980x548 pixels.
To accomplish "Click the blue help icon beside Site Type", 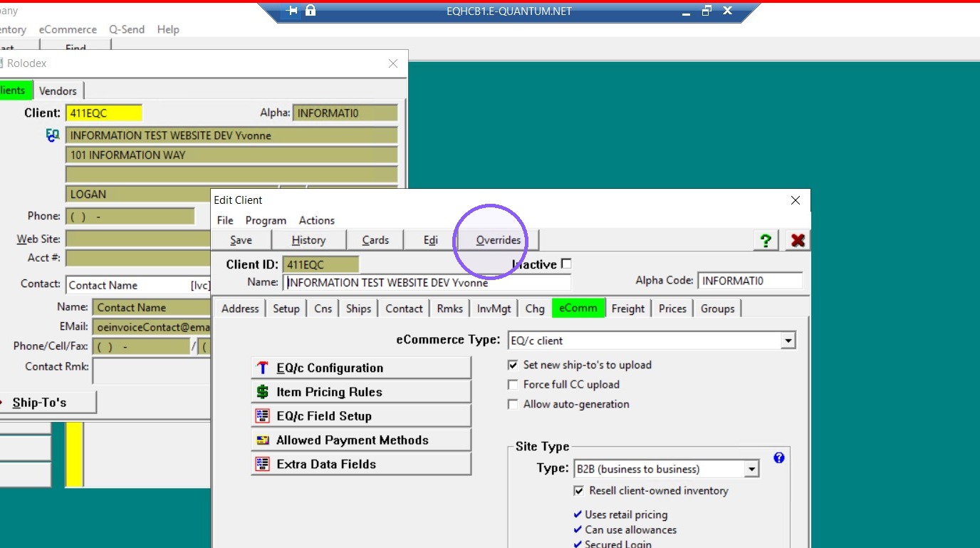I will [779, 458].
